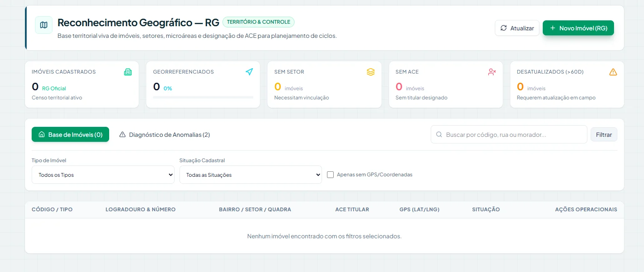Screen dimensions: 644x272
Task: Click the Logradouro & Número column header
Action: tap(141, 210)
